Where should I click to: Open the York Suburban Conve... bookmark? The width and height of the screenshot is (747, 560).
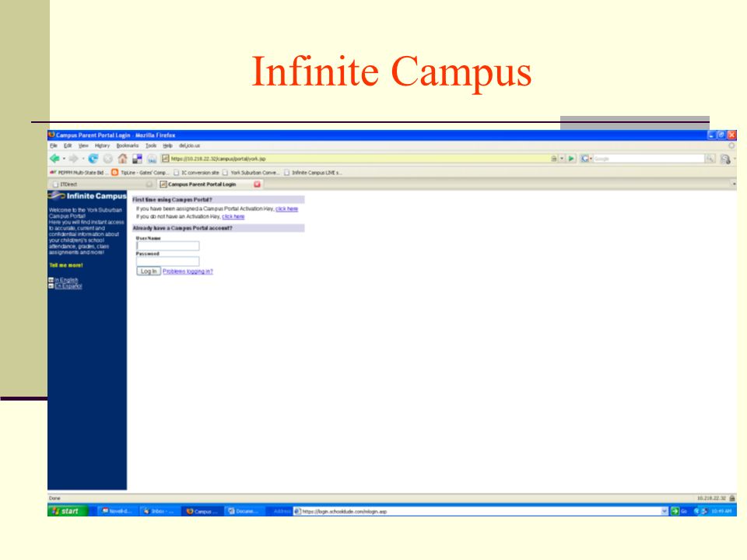[250, 173]
